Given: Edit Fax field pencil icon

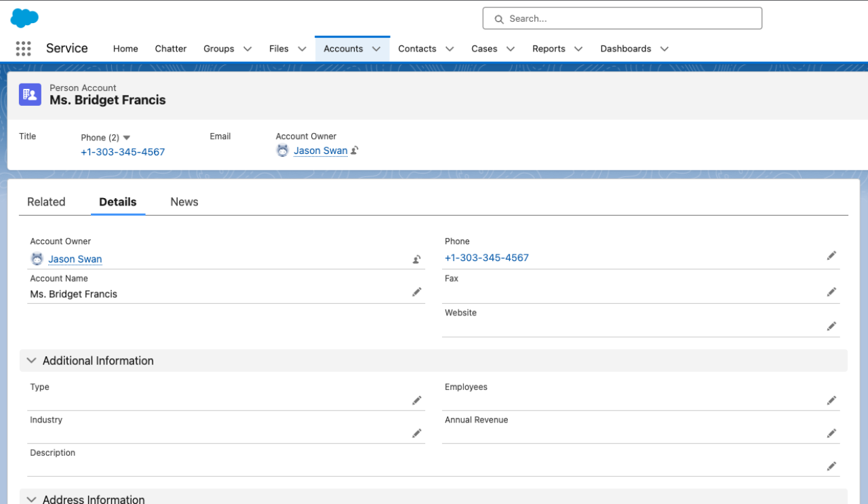Looking at the screenshot, I should point(831,292).
